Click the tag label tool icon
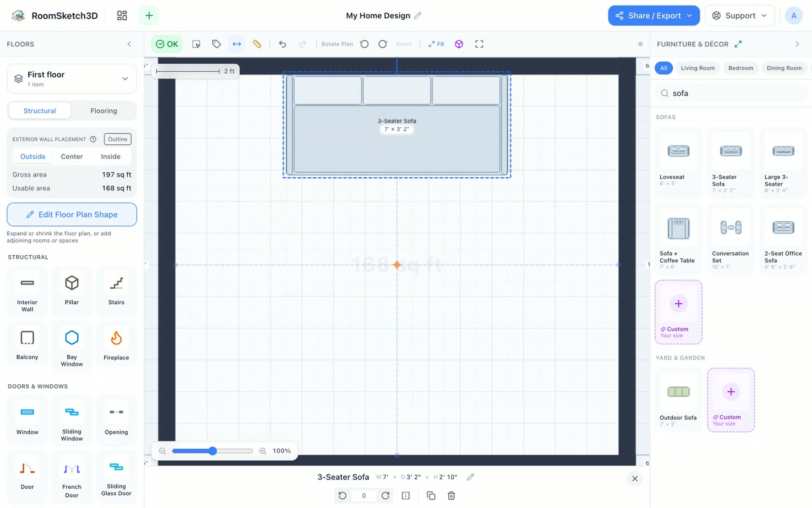 click(x=217, y=44)
